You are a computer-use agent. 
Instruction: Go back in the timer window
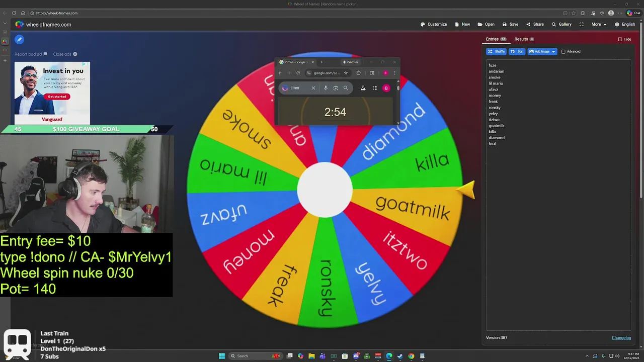point(280,73)
